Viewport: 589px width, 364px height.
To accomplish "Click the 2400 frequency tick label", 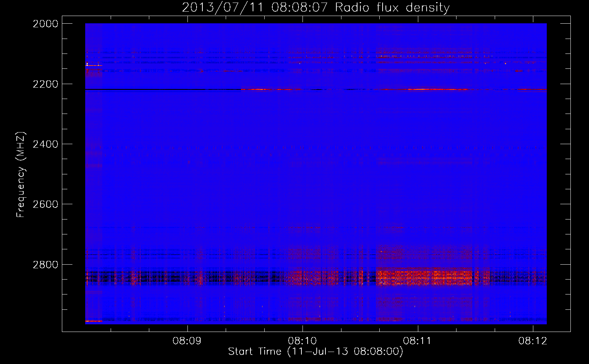I will 46,144.
